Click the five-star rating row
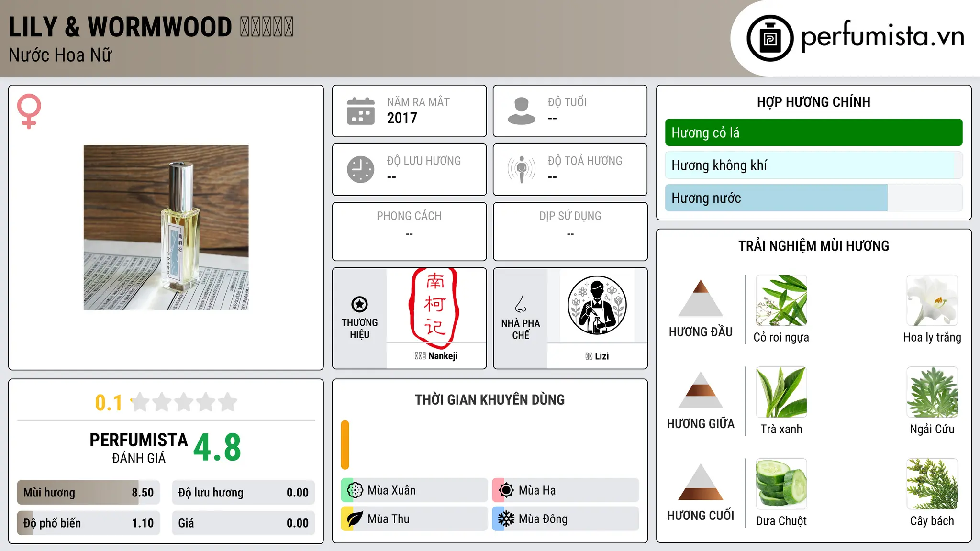Screen dimensions: 980x551 pos(184,402)
